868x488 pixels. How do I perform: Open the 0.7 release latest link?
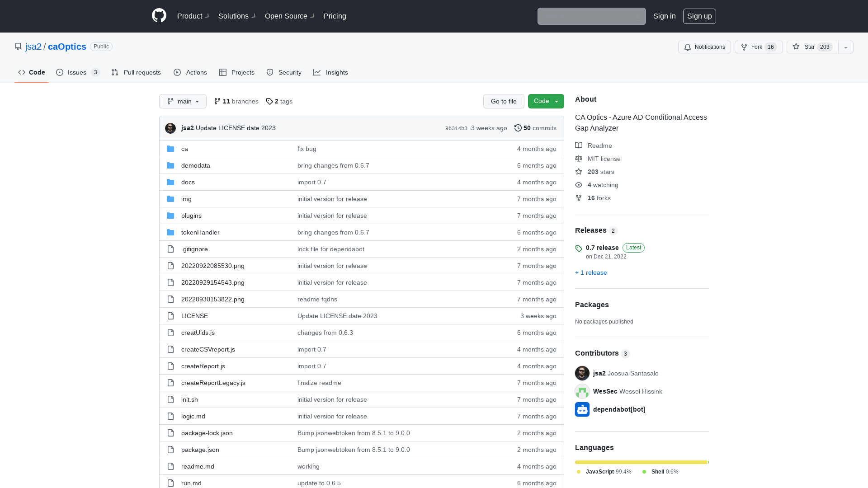pos(602,247)
